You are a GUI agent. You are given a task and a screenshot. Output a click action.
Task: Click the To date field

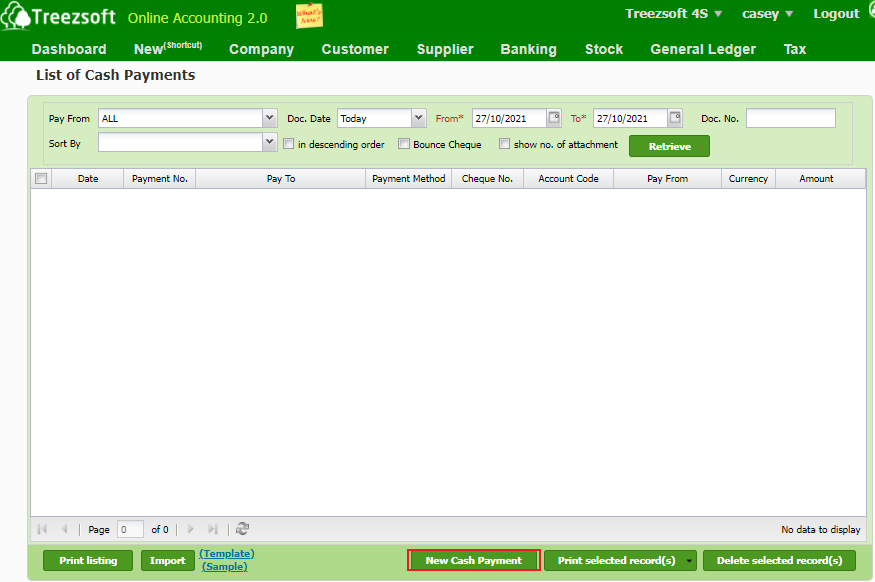(630, 118)
